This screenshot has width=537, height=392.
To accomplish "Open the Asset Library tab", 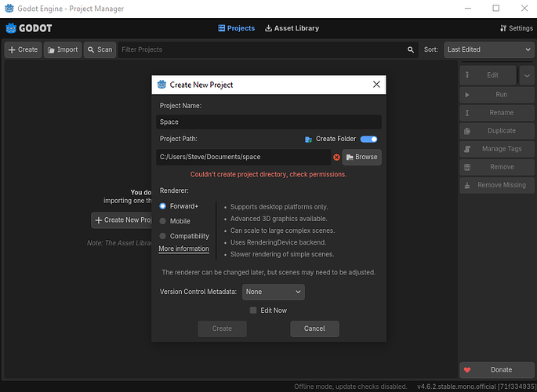I will point(292,28).
